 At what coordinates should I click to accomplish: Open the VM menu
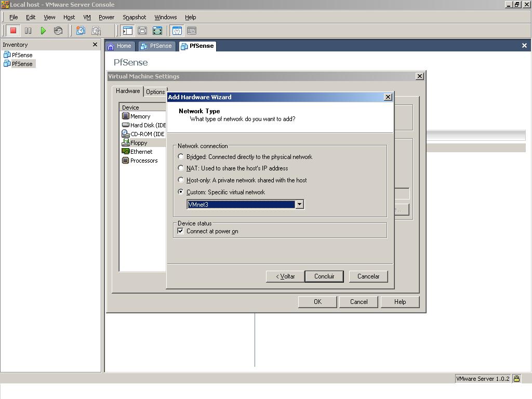click(87, 17)
